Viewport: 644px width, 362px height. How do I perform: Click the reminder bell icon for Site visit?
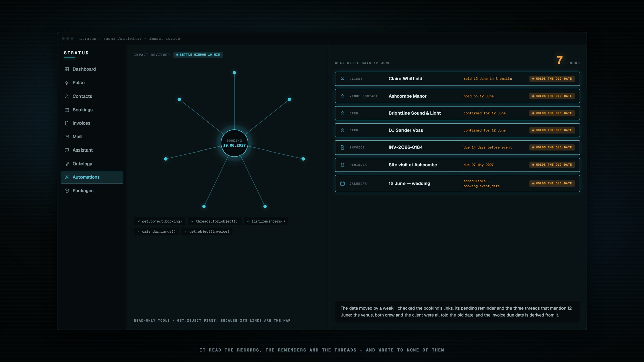click(x=342, y=165)
